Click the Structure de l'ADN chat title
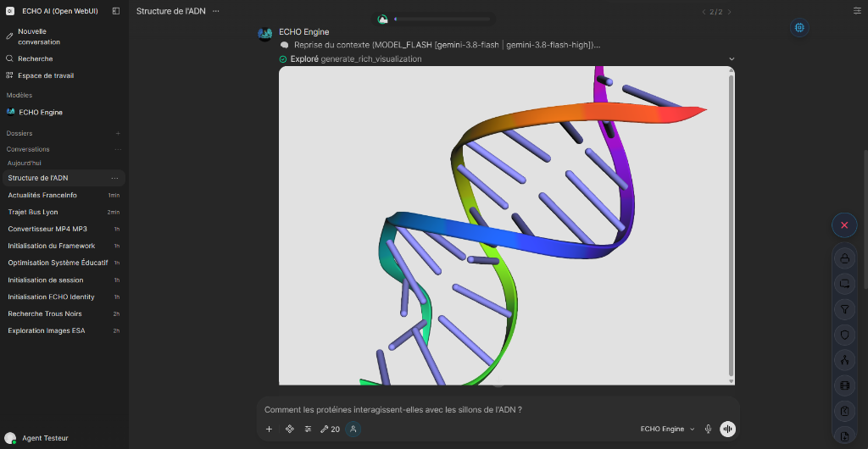Screen dimensions: 868x449 (171, 11)
